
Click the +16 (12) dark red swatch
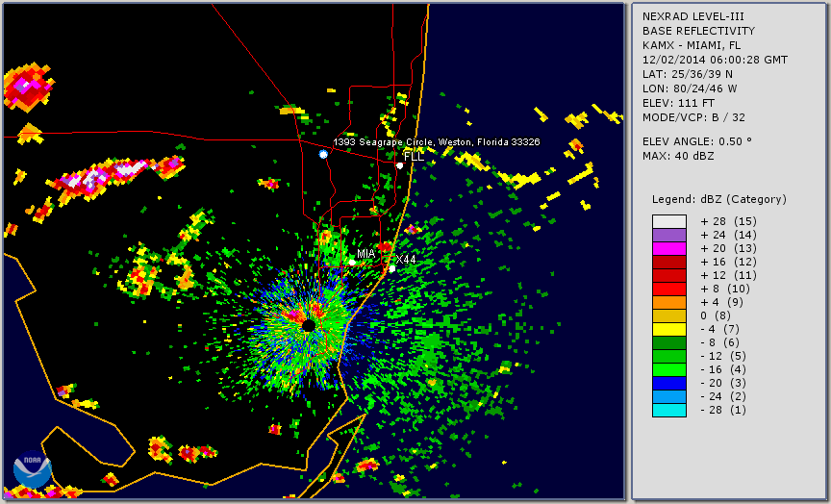pyautogui.click(x=669, y=262)
